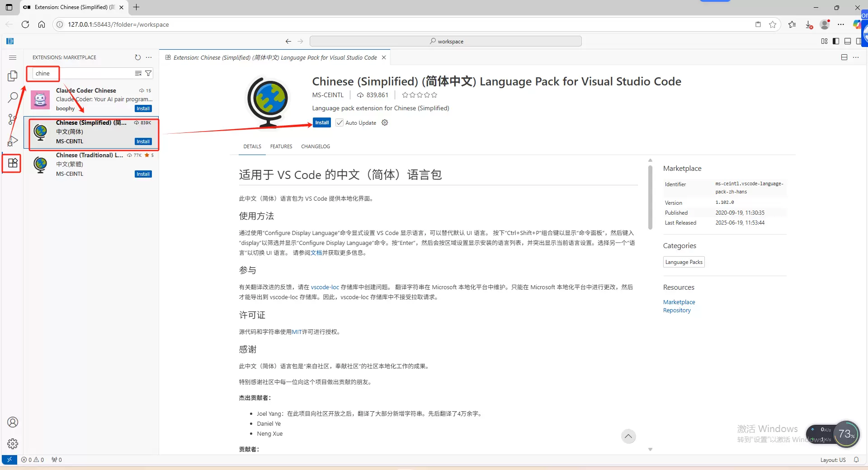
Task: Switch to the CHANGELOG tab
Action: click(x=316, y=146)
